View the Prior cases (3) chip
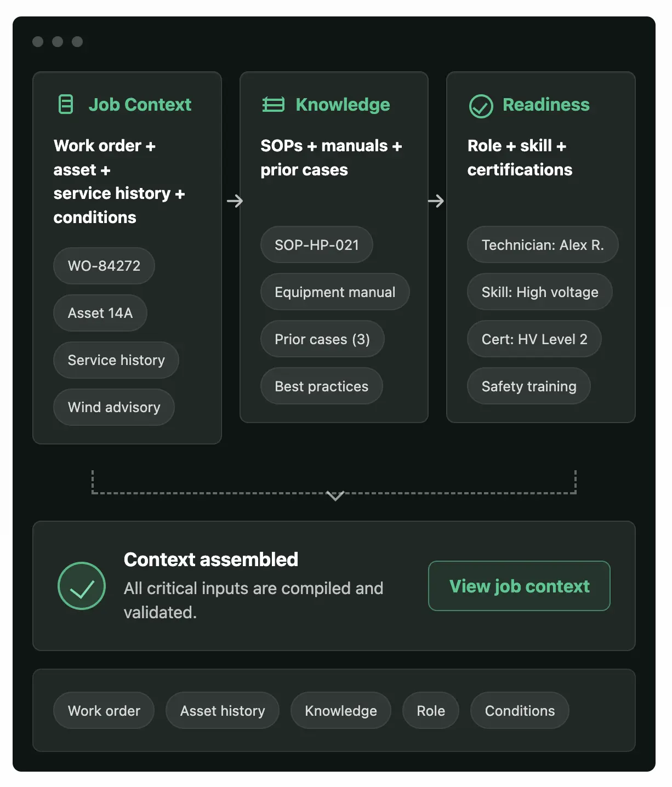This screenshot has height=787, width=672. 322,339
